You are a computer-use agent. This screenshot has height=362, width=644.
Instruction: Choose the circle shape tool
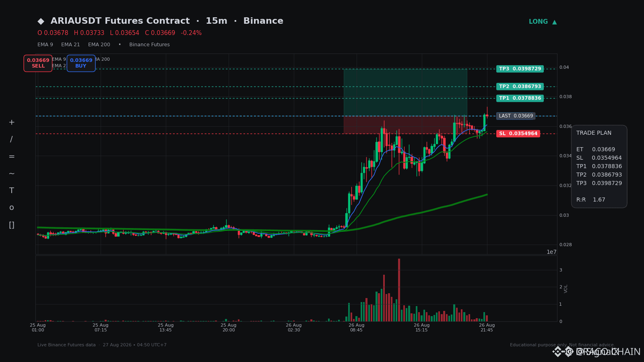click(12, 208)
